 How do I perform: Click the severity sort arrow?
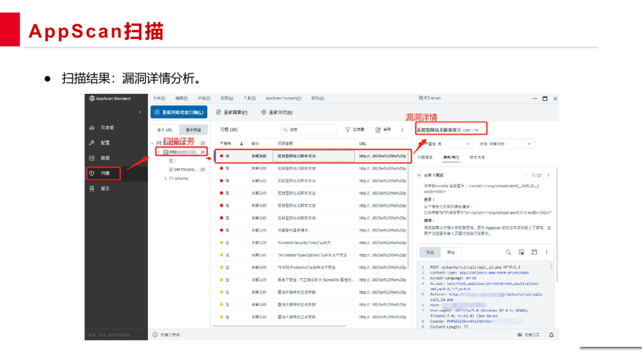(x=241, y=143)
